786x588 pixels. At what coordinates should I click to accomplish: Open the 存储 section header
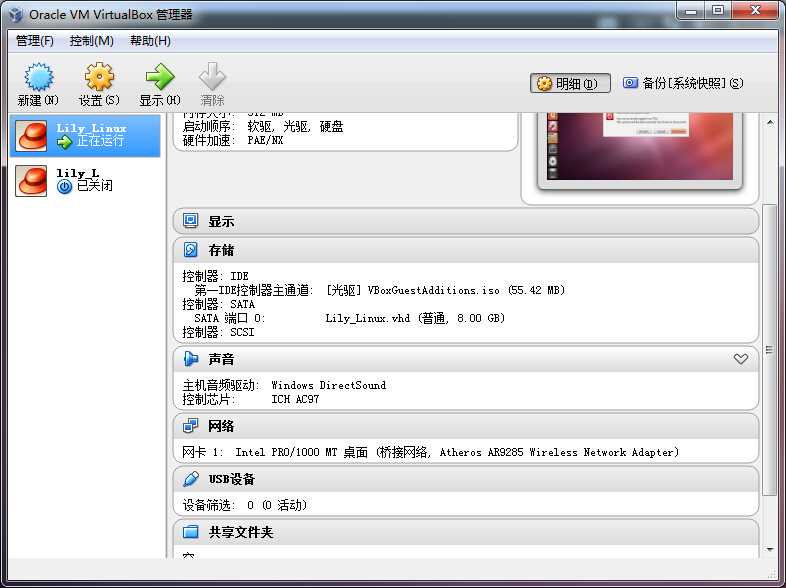tap(466, 250)
